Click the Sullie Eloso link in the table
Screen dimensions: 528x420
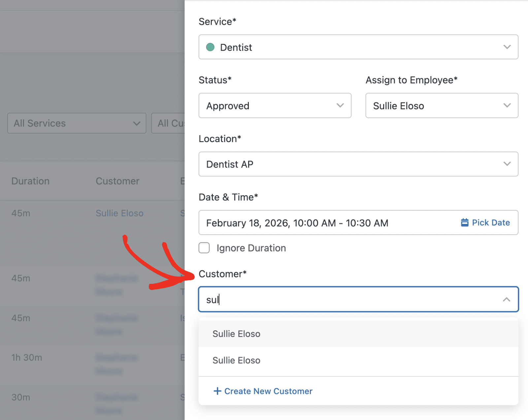tap(119, 213)
